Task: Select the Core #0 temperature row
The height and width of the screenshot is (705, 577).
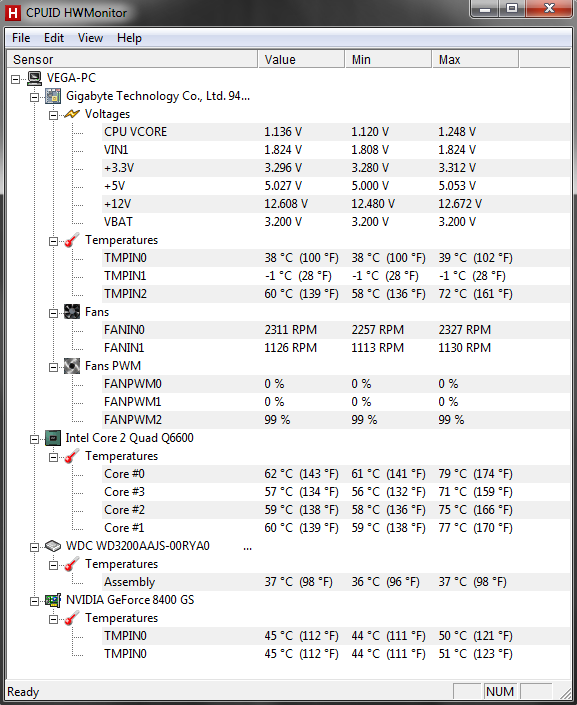Action: (336, 473)
